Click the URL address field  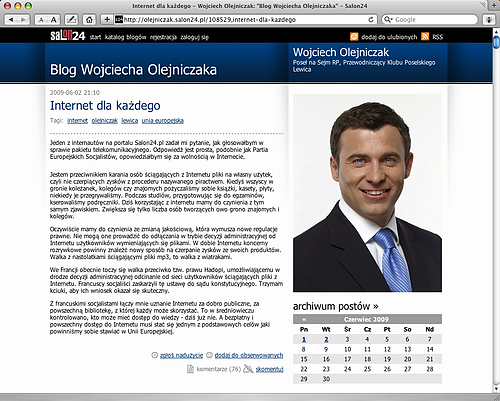point(245,20)
